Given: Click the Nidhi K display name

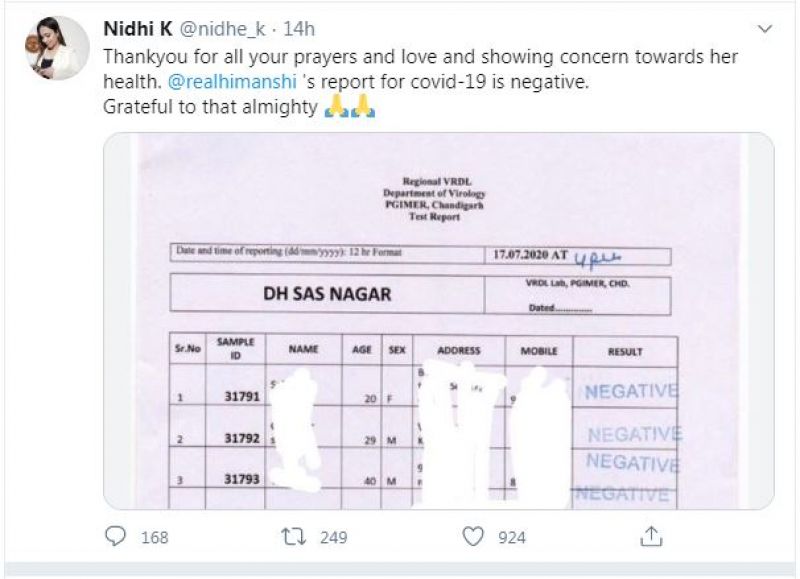Looking at the screenshot, I should pos(138,27).
